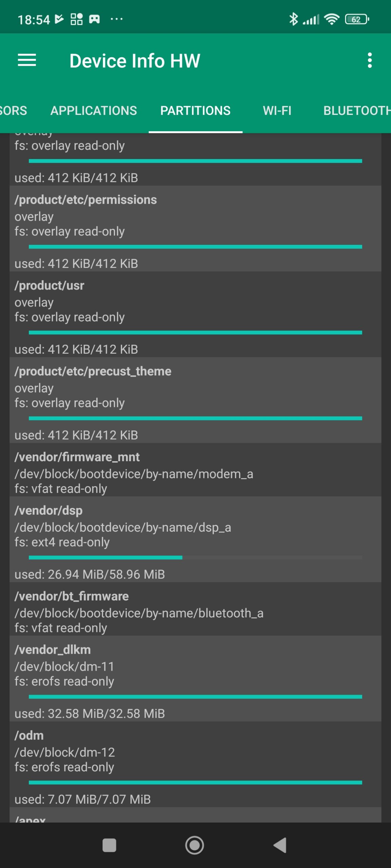Select the /product/etc/permissions partition entry
391x868 pixels.
[x=195, y=229]
